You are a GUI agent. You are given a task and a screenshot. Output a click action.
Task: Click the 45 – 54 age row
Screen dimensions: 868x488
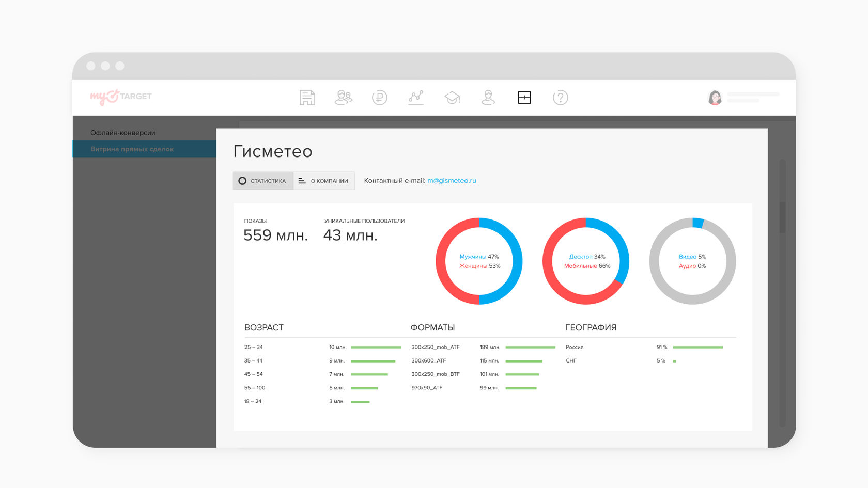point(316,374)
